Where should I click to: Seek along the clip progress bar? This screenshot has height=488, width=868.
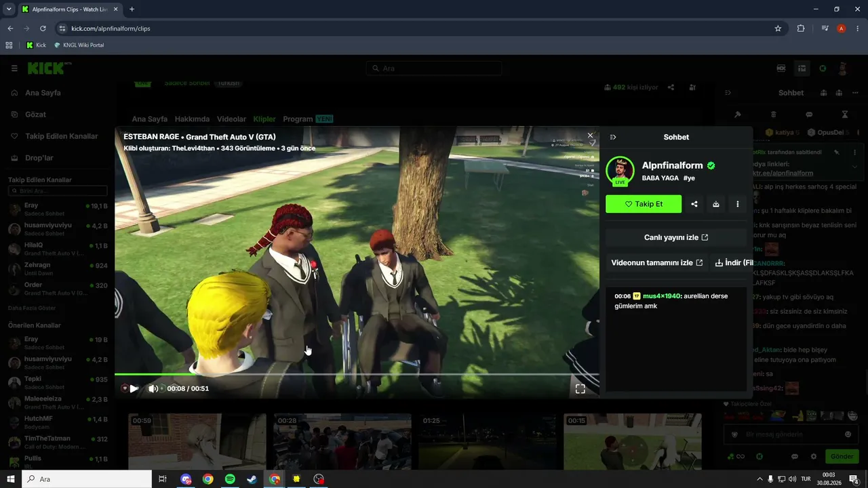pyautogui.click(x=357, y=373)
